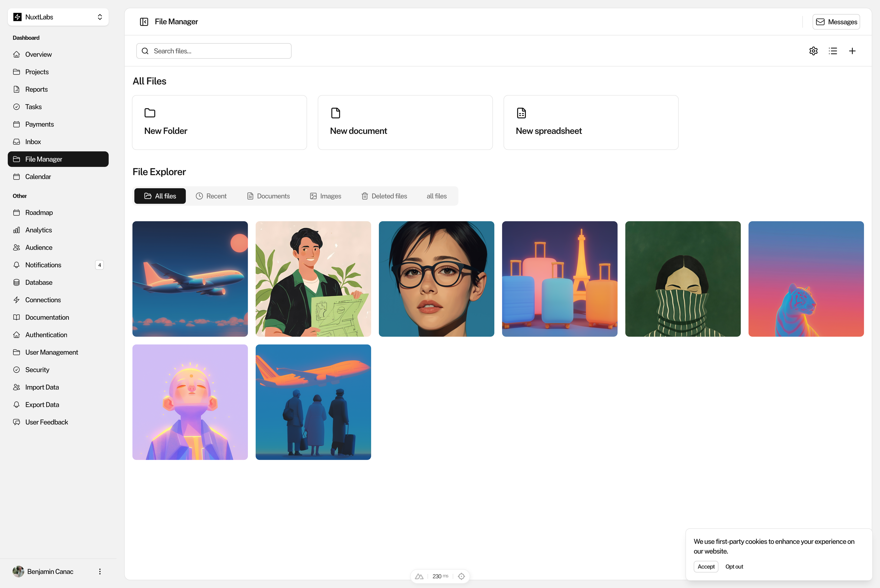Click the Nuxt devtools logo icon

point(419,576)
